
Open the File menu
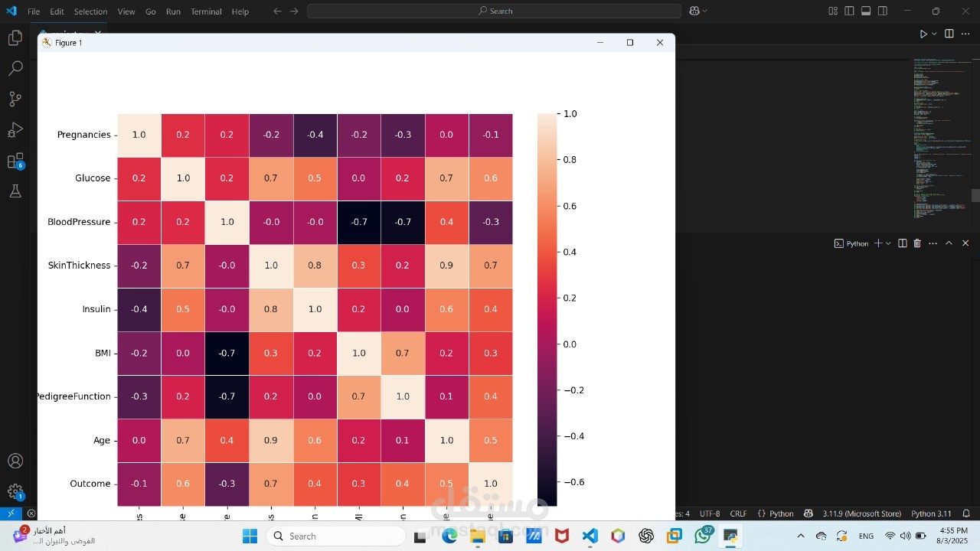point(34,11)
